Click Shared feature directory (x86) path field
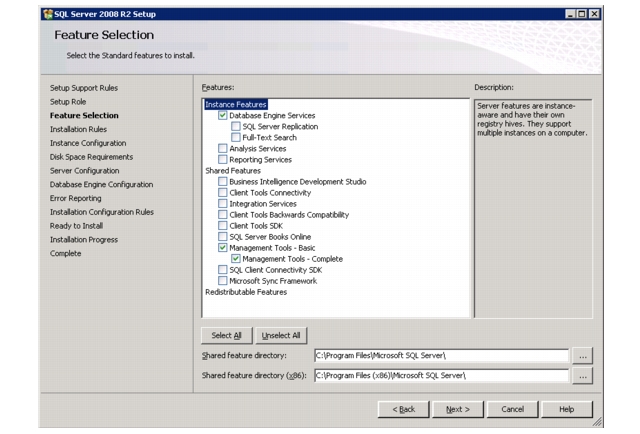This screenshot has width=640, height=434. (441, 376)
